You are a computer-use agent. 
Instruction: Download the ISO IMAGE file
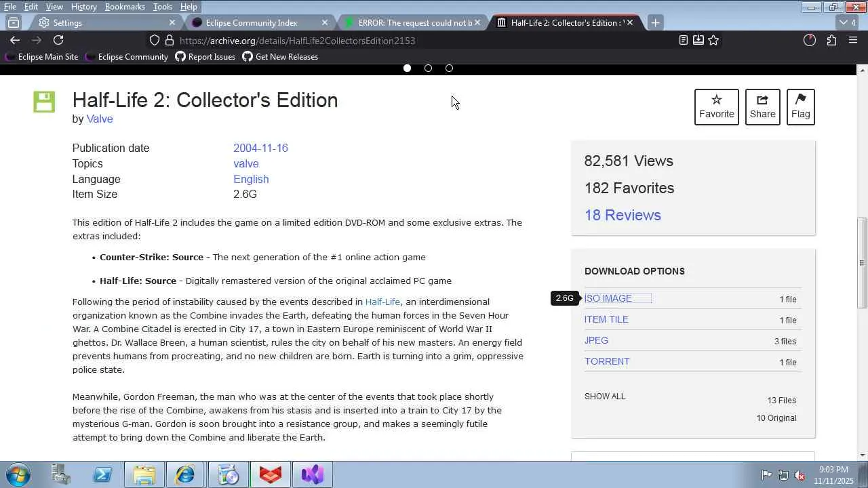608,299
